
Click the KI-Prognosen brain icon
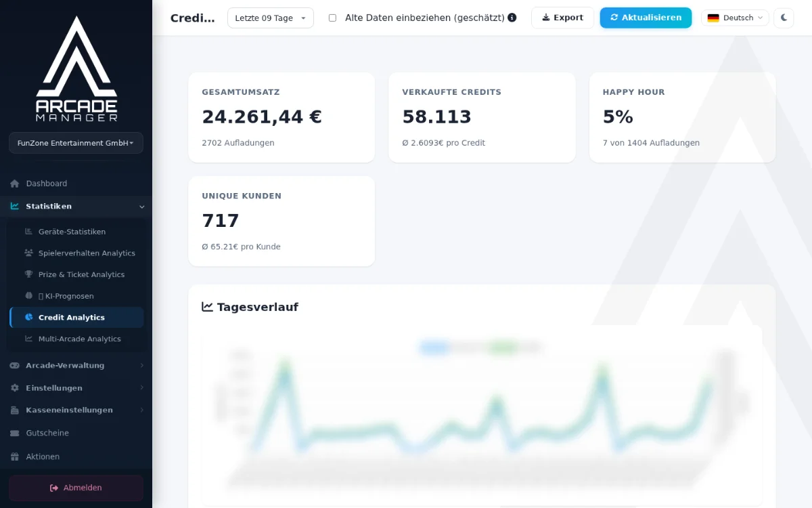pyautogui.click(x=28, y=296)
